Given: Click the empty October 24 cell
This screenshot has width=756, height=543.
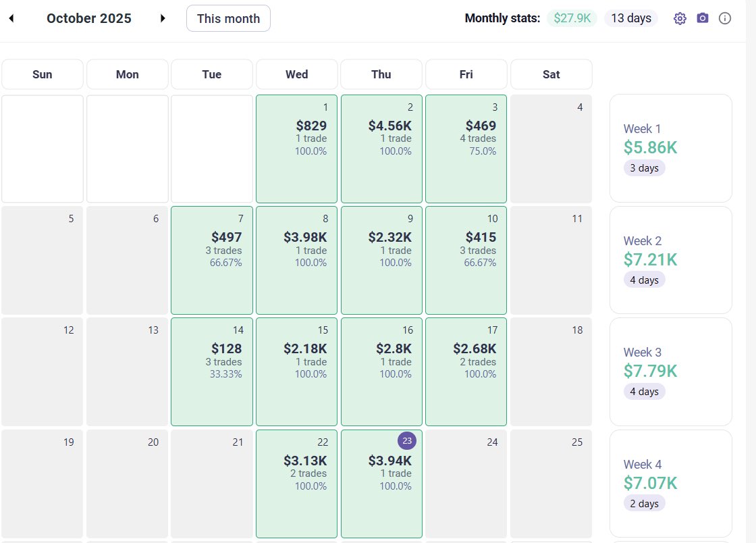Looking at the screenshot, I should pos(466,484).
